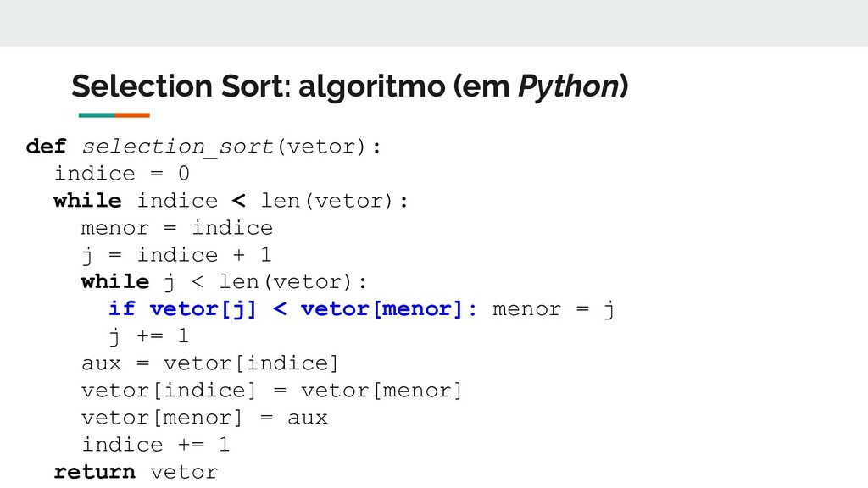Click 'menor = j' after the if condition

pyautogui.click(x=554, y=310)
